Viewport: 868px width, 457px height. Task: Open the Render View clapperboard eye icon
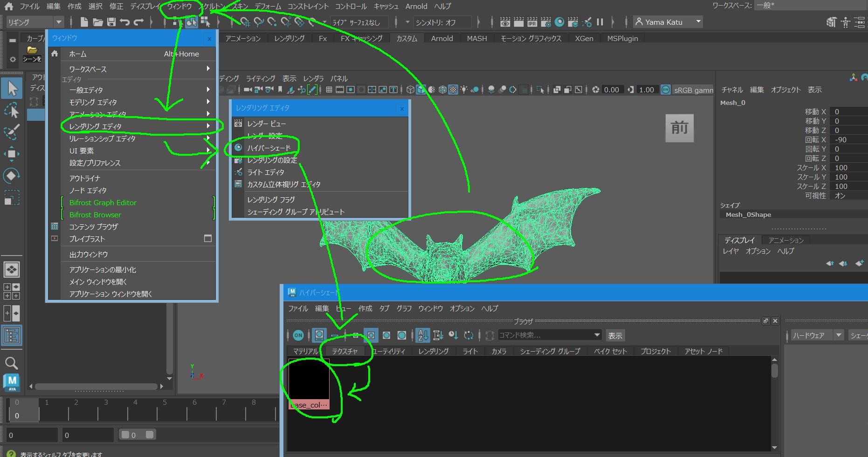pos(505,22)
